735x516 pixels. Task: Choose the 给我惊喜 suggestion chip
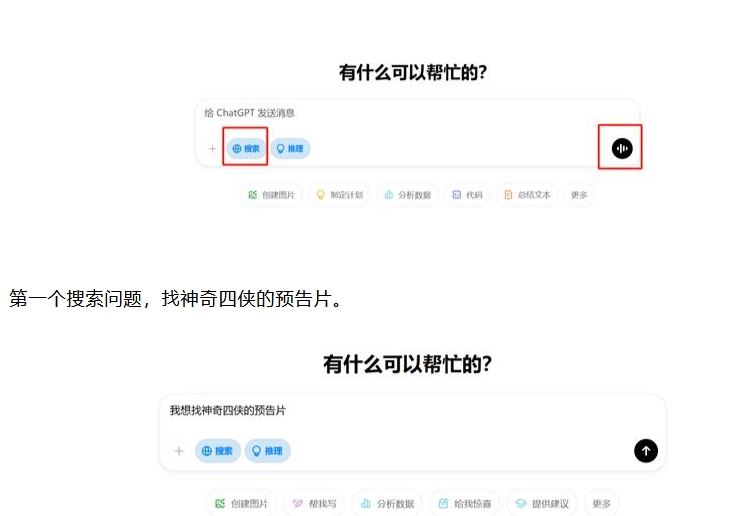465,503
